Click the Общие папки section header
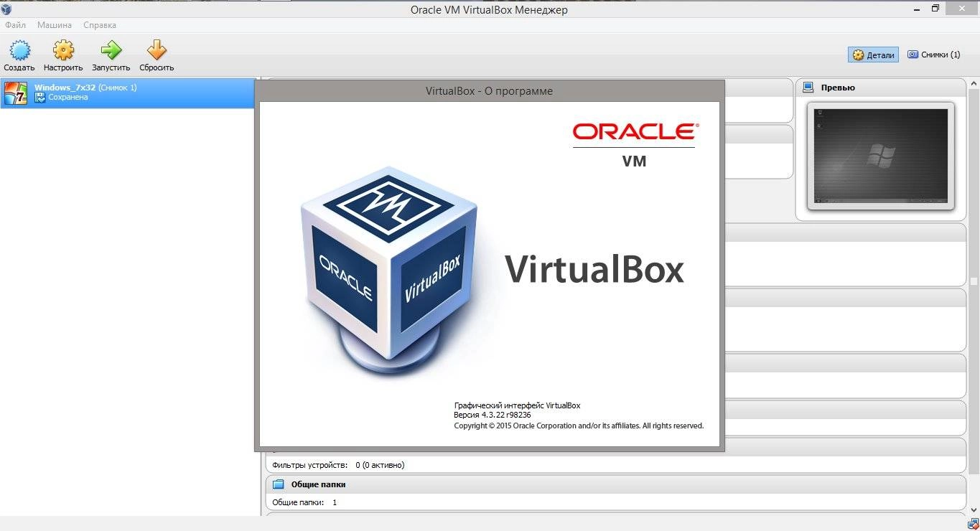Viewport: 980px width, 531px height. [616, 484]
